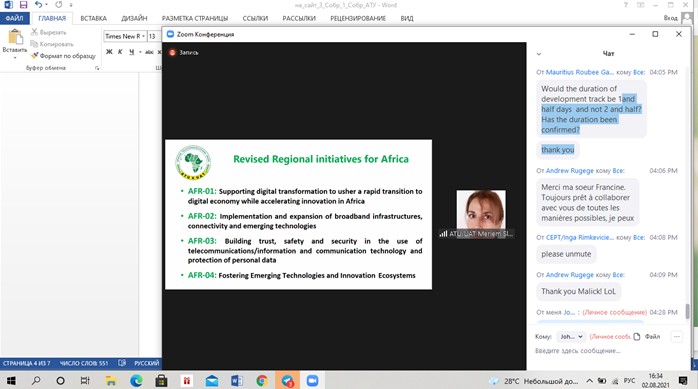The height and width of the screenshot is (389, 698).
Task: Open the chat recipient dropdown
Action: (571, 336)
